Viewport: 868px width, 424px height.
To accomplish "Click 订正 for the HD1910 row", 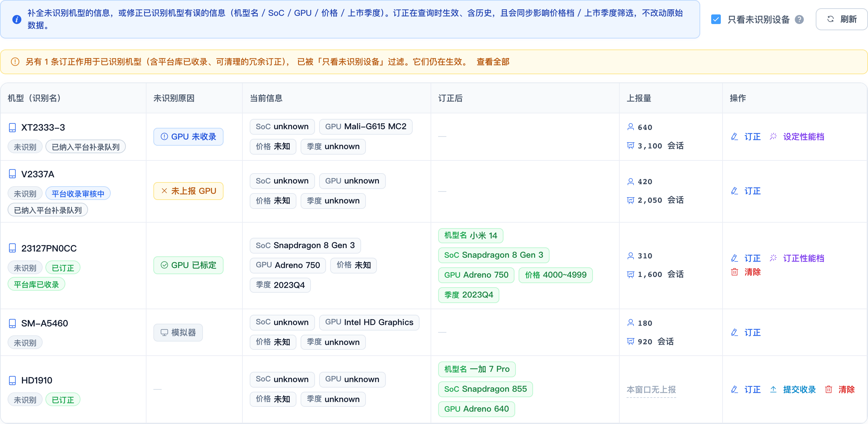I will (x=746, y=390).
